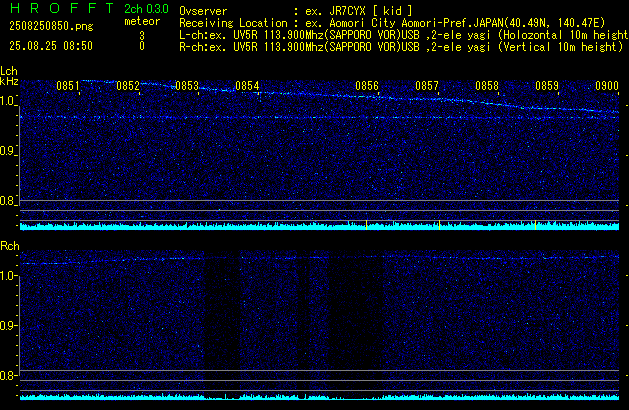Click yellow meteor marker below 0857 in Lch
Viewport: 629px width, 410px height.
(440, 225)
